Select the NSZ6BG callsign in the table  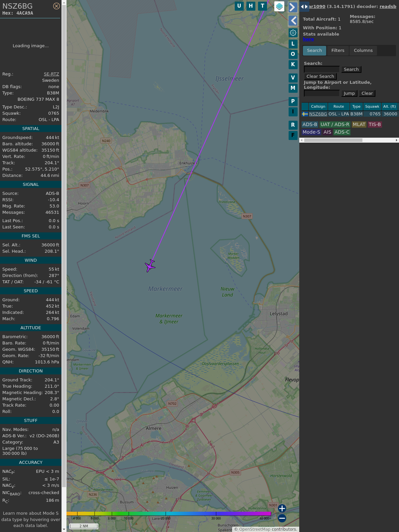pyautogui.click(x=318, y=114)
